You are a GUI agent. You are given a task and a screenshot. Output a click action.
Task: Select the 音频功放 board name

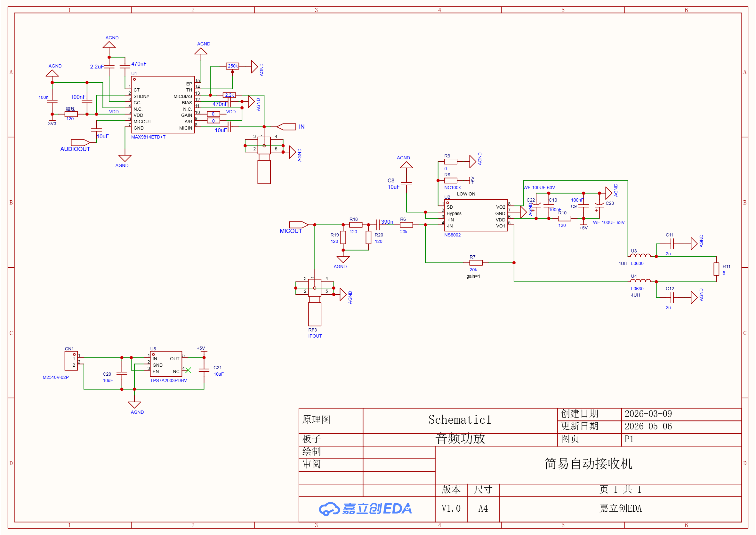coord(460,438)
